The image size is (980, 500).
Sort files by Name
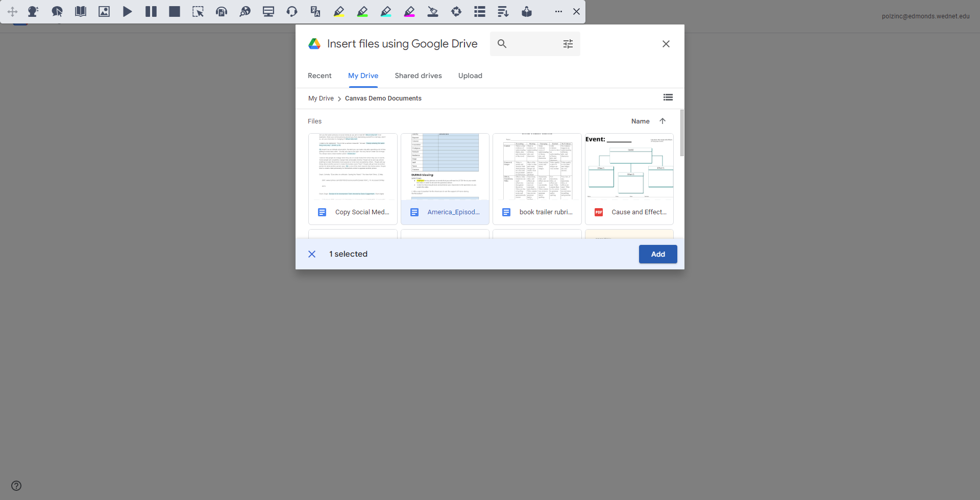tap(641, 121)
